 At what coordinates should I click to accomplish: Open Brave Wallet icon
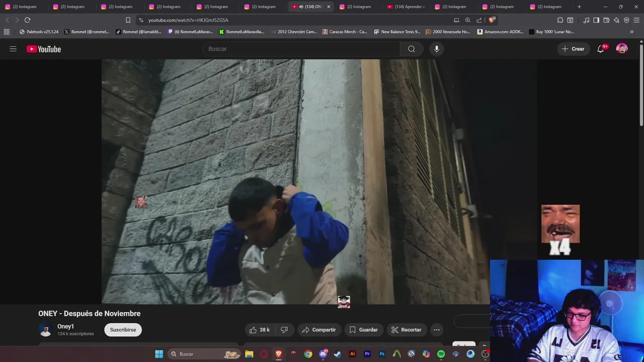click(x=606, y=20)
